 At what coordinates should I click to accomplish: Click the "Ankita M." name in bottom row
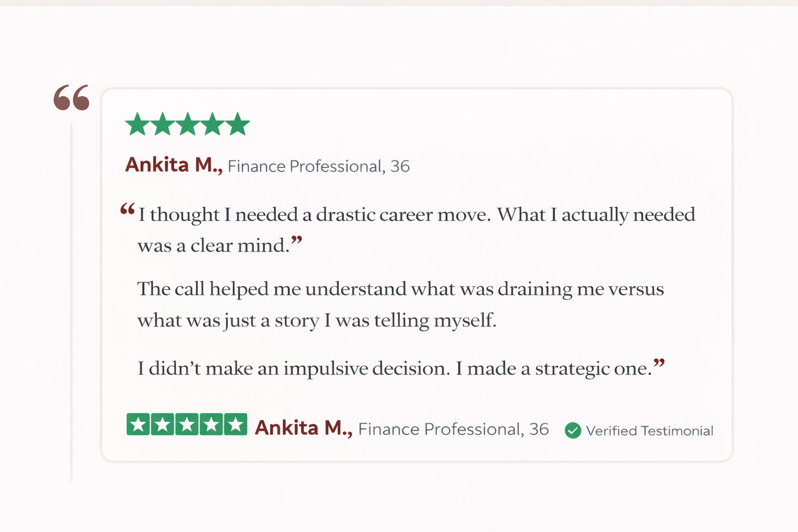[x=303, y=428]
